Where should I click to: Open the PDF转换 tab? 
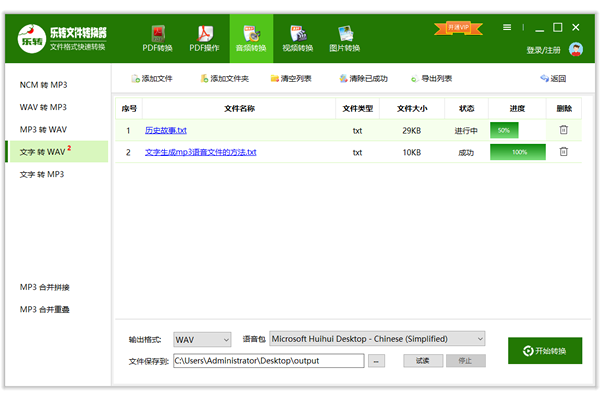point(157,38)
